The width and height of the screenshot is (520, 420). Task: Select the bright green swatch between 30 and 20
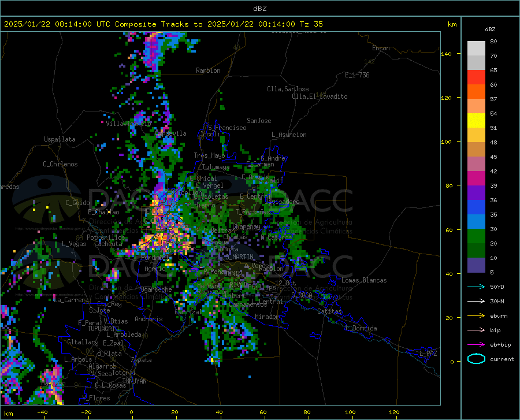click(x=476, y=236)
